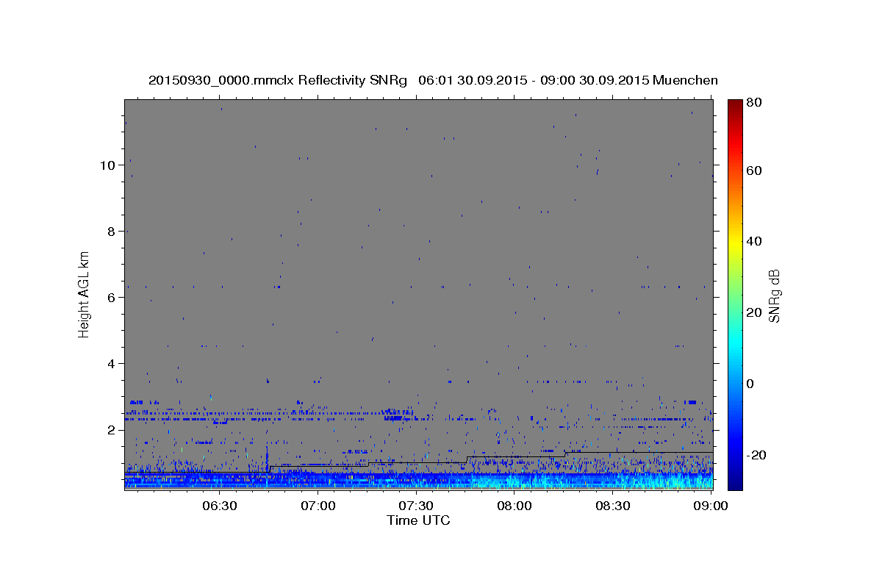Image resolution: width=882 pixels, height=588 pixels.
Task: Click the height tick label 6
Action: tap(112, 298)
